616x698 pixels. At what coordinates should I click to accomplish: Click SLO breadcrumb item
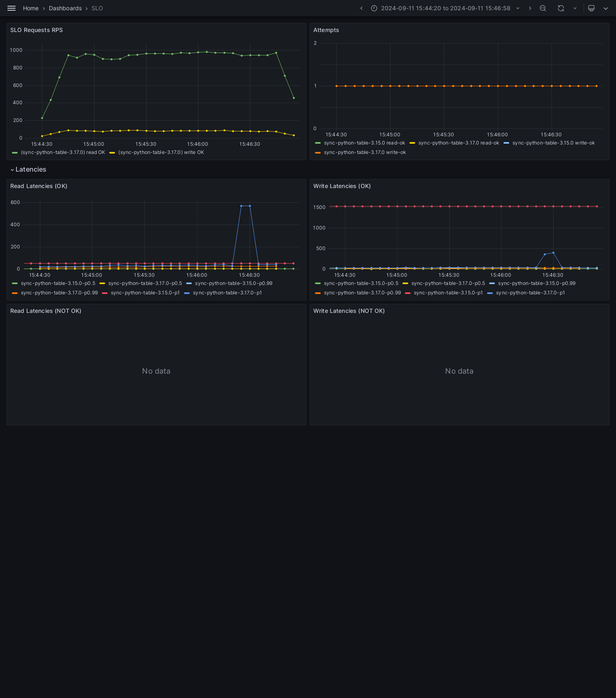97,8
